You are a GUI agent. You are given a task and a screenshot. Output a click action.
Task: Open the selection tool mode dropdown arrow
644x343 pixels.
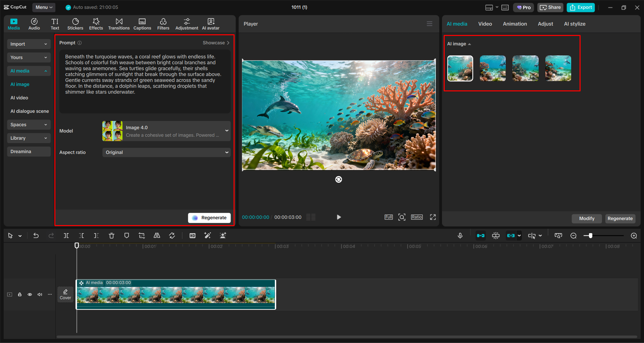tap(20, 236)
